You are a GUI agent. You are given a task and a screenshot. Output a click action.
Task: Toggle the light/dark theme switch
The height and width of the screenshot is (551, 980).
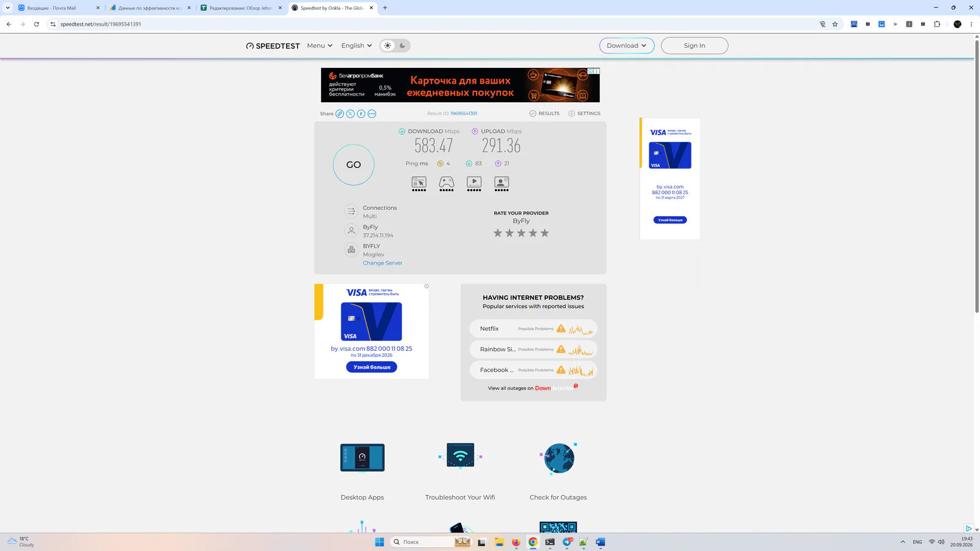tap(395, 46)
